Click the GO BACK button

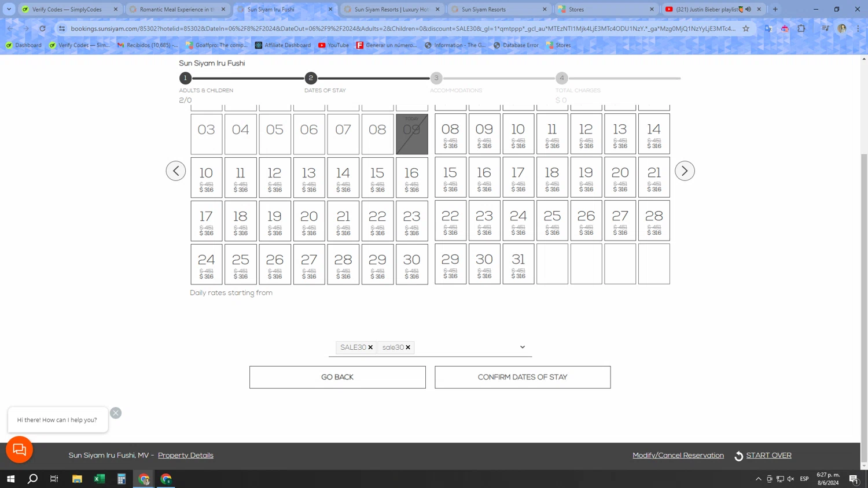[x=337, y=377]
